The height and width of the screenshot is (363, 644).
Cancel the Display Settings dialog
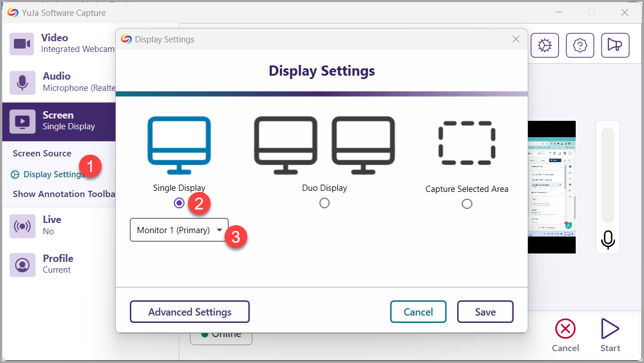point(418,312)
